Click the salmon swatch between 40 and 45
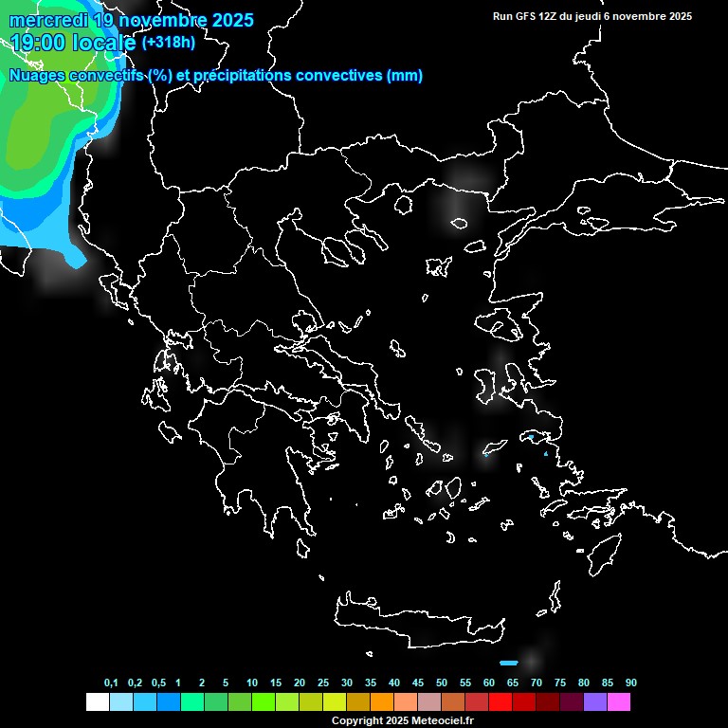 coord(406,702)
